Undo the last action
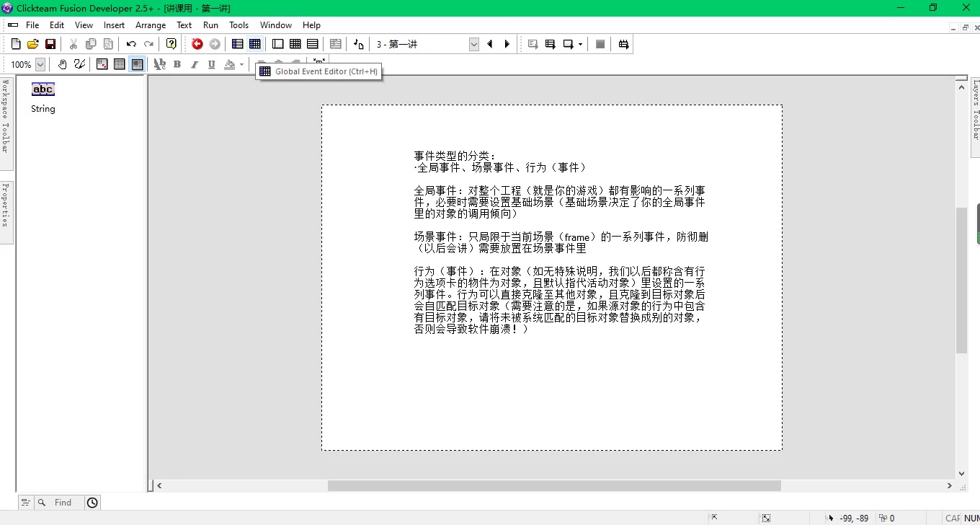The height and width of the screenshot is (525, 980). coord(130,43)
